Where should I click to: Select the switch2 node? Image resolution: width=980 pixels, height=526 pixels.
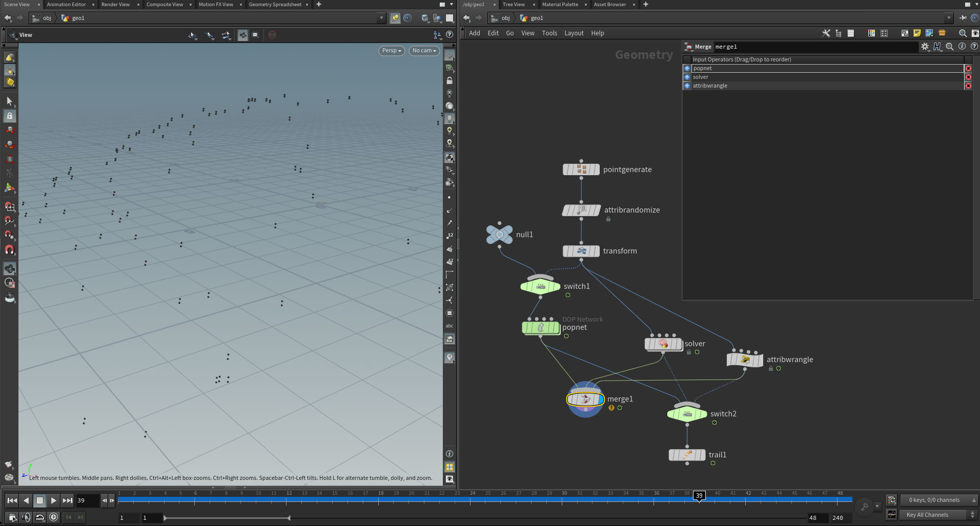pos(687,414)
